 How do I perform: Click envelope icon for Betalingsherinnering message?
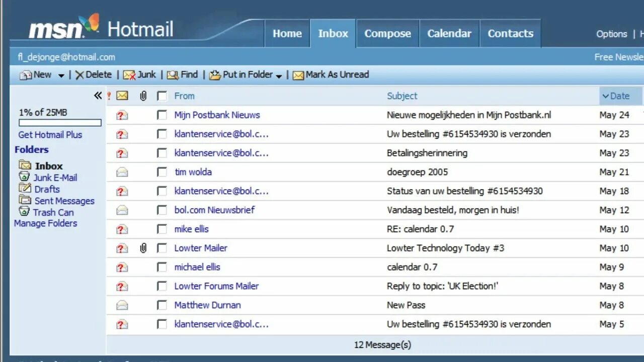point(122,153)
